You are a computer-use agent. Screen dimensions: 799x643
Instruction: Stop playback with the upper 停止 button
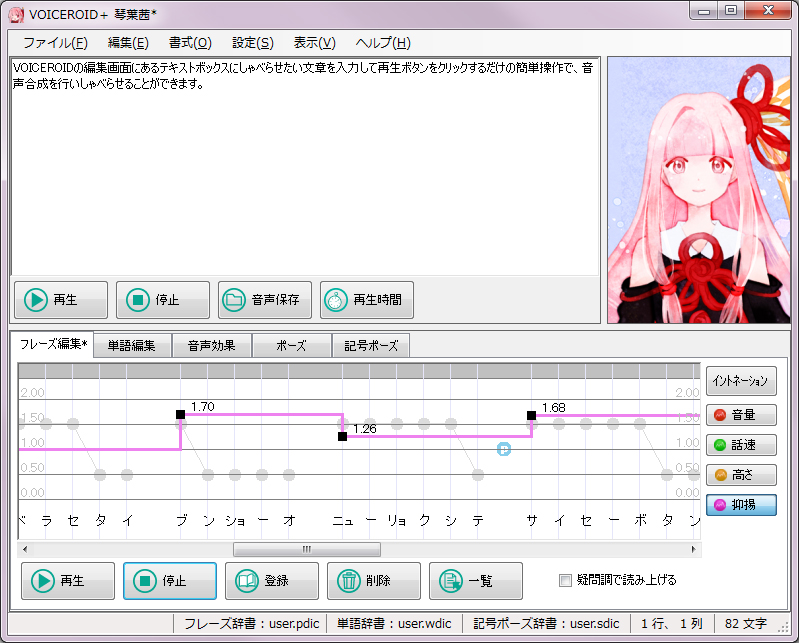(x=163, y=300)
